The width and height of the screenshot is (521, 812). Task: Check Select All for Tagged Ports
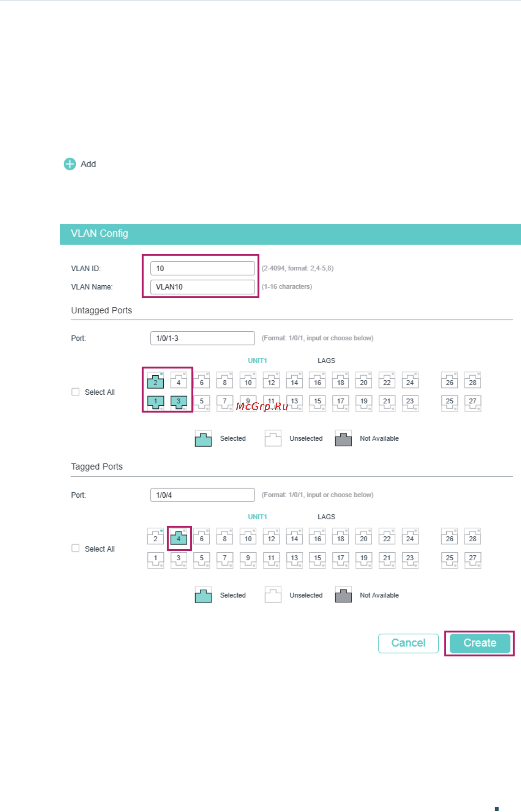click(75, 548)
